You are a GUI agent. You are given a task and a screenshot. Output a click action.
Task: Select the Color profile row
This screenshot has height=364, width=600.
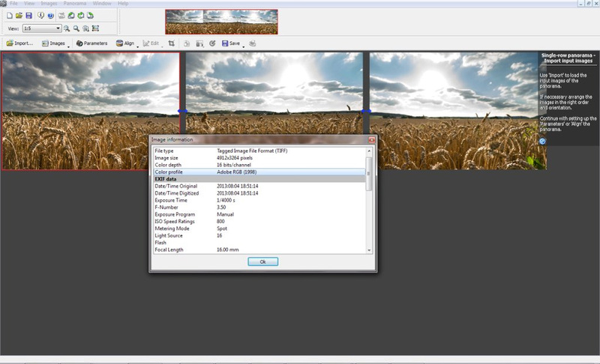tap(257, 172)
